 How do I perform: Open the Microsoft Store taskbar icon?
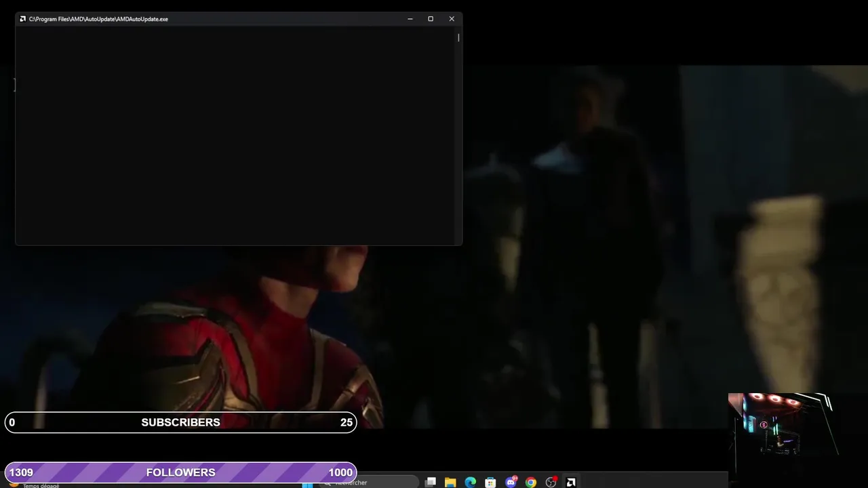click(490, 483)
